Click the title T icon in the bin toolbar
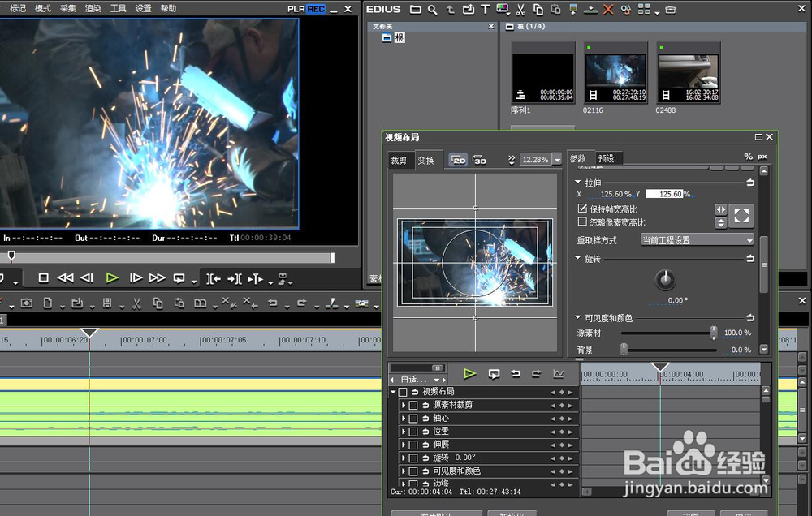 tap(486, 9)
